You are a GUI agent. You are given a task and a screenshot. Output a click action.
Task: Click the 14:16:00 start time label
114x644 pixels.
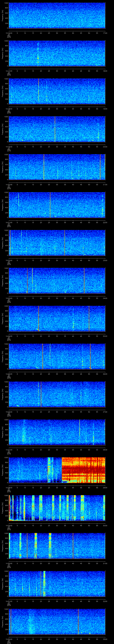9,33
